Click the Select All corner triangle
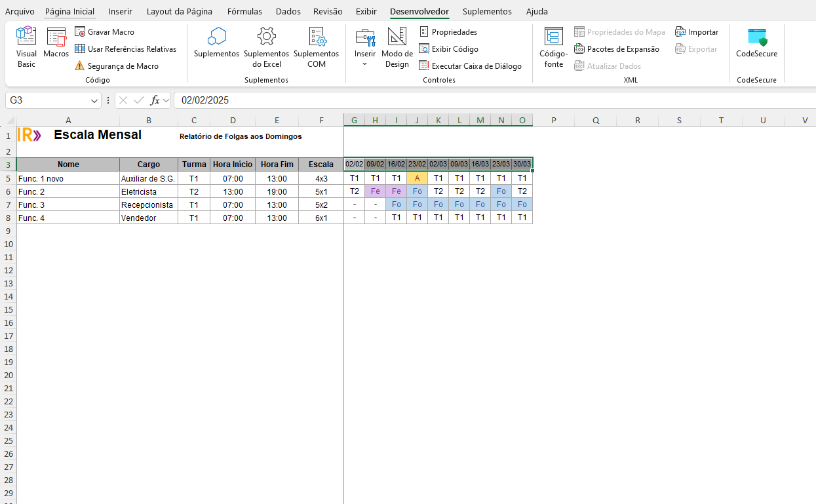 10,121
